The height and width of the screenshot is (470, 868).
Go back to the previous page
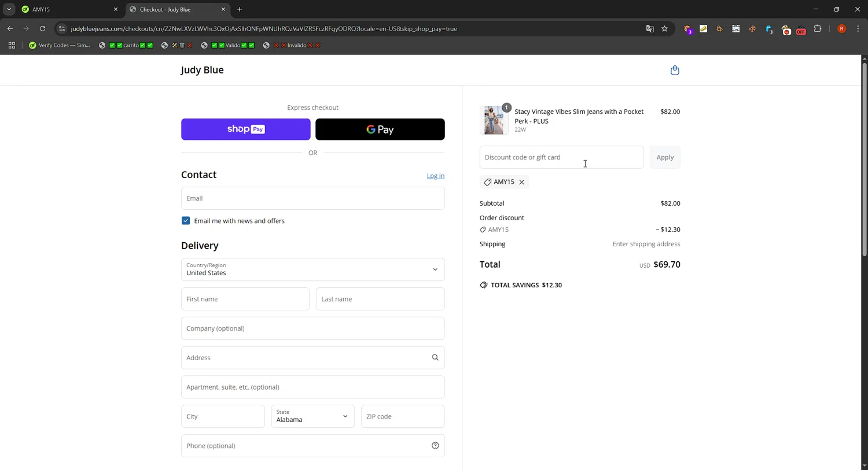10,29
